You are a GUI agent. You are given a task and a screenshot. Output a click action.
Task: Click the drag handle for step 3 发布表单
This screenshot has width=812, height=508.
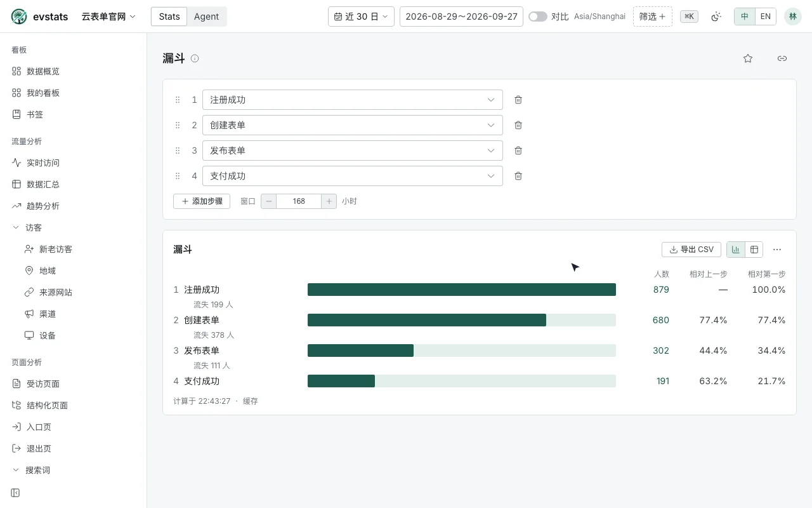[x=178, y=150]
